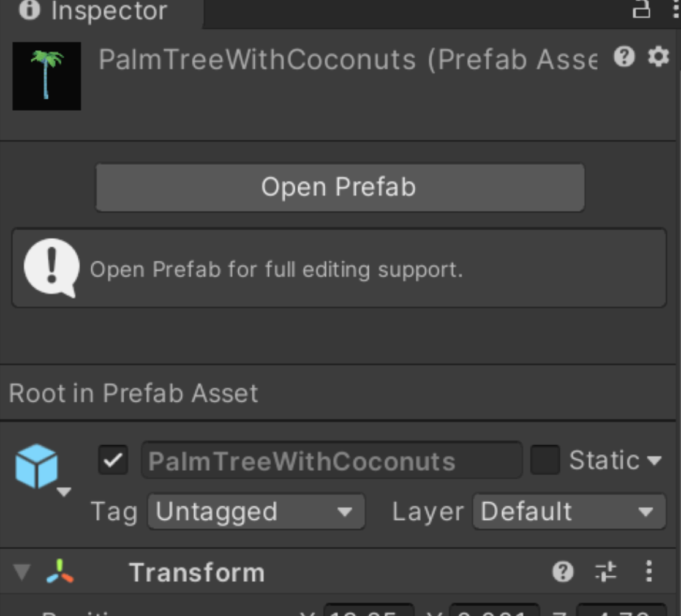Open the Layer dropdown showing Default
Viewport: 681px width, 616px height.
coord(568,512)
